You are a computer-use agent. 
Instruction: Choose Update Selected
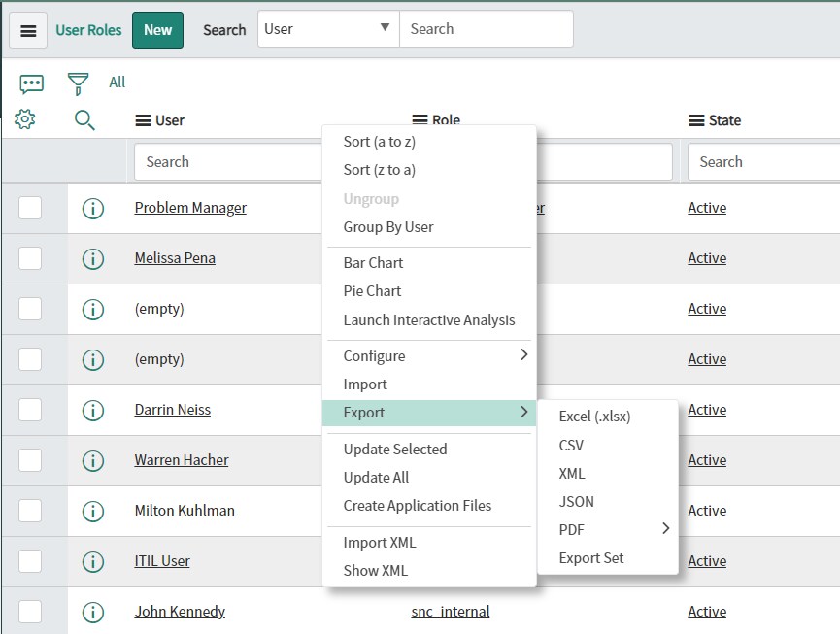(x=395, y=450)
